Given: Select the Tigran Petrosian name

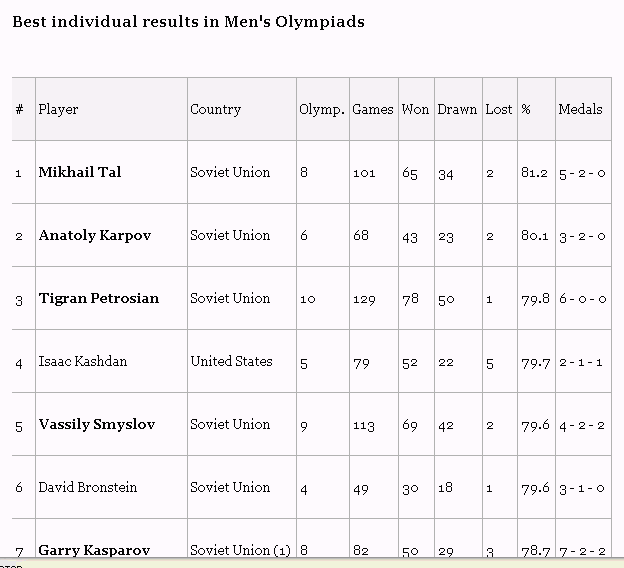Looking at the screenshot, I should (98, 298).
